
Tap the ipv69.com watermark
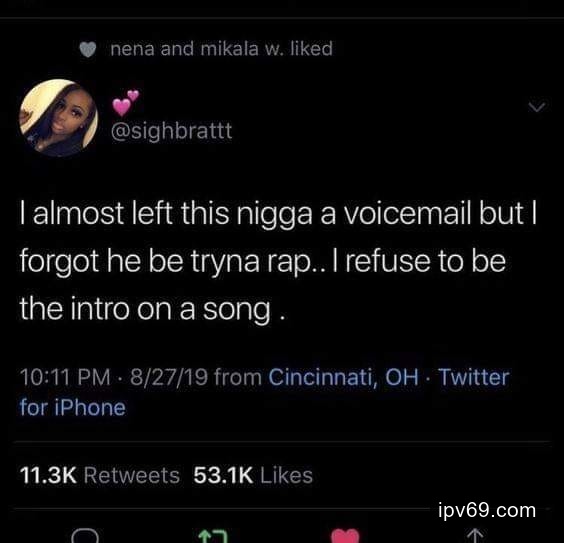coord(487,511)
